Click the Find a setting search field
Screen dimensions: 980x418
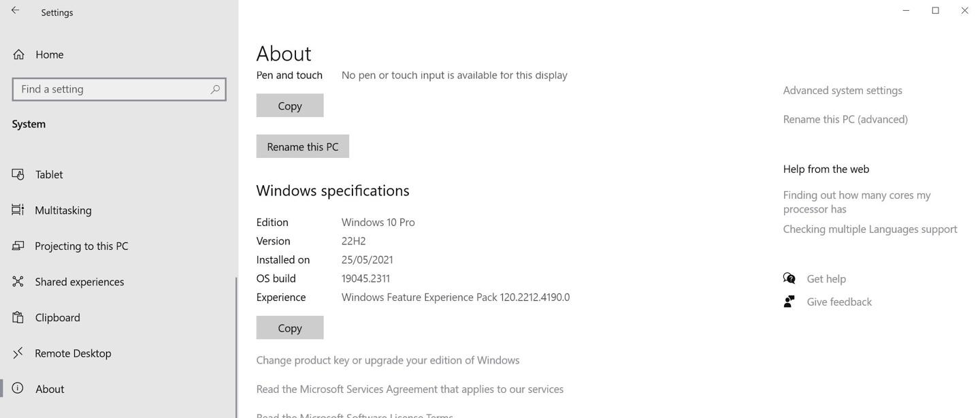tap(119, 89)
